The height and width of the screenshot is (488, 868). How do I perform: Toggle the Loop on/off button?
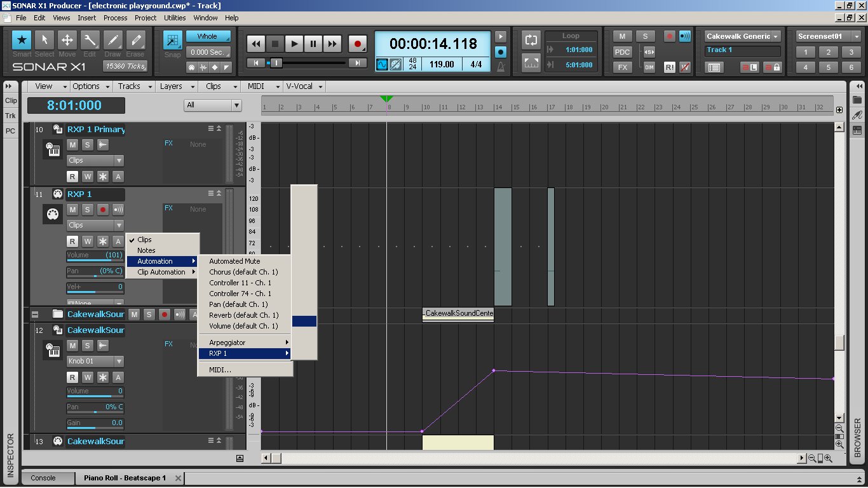point(531,40)
